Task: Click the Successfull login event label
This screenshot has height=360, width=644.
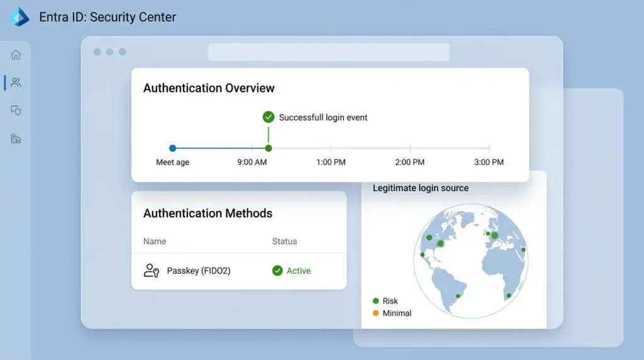Action: (x=323, y=118)
